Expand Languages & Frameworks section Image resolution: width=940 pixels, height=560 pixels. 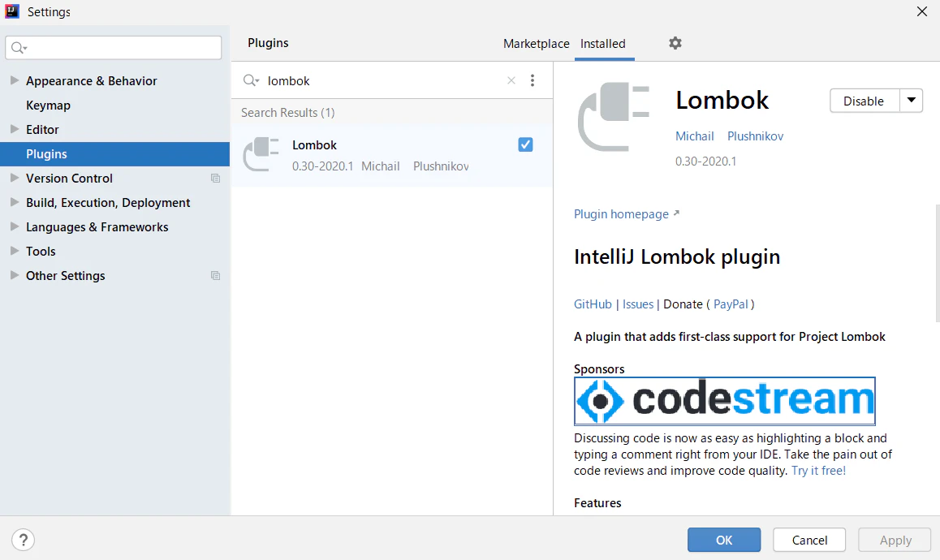click(x=15, y=226)
